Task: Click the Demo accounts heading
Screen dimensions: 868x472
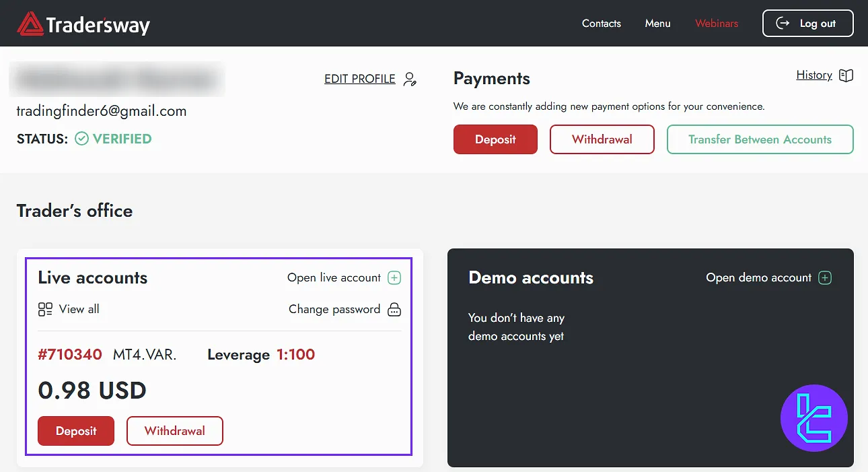Action: [x=531, y=278]
